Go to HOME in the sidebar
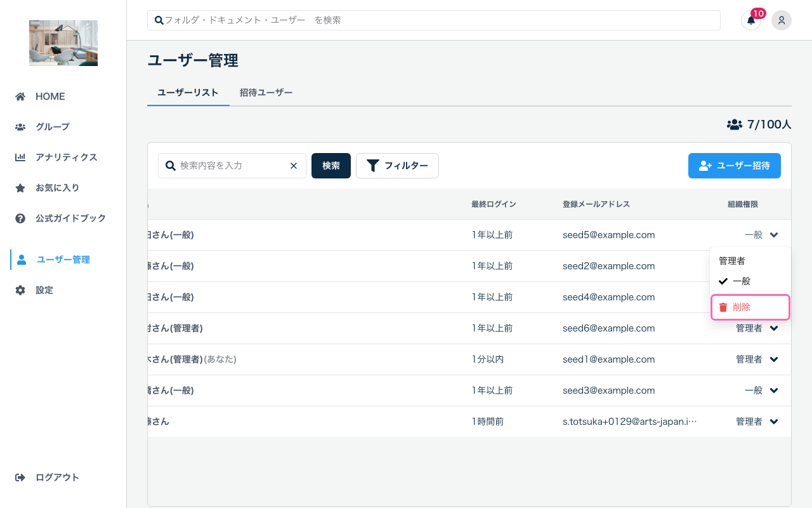This screenshot has width=812, height=508. pyautogui.click(x=50, y=97)
